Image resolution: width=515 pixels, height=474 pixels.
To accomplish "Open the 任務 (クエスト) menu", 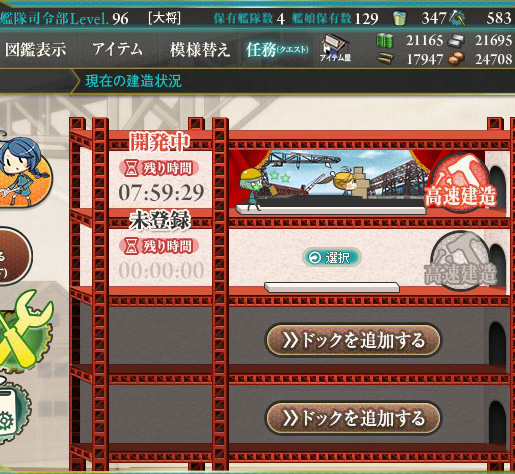I will 277,49.
